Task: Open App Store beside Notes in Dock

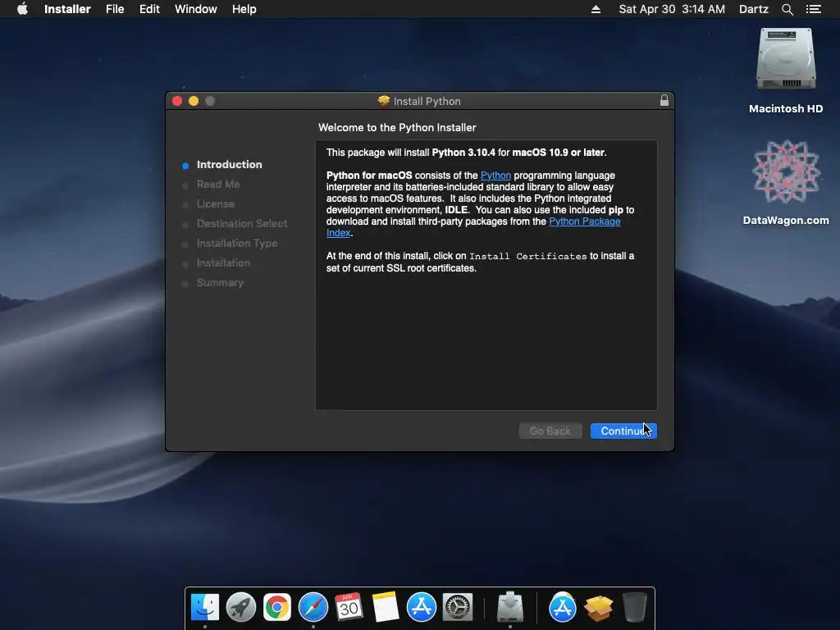Action: coord(421,607)
